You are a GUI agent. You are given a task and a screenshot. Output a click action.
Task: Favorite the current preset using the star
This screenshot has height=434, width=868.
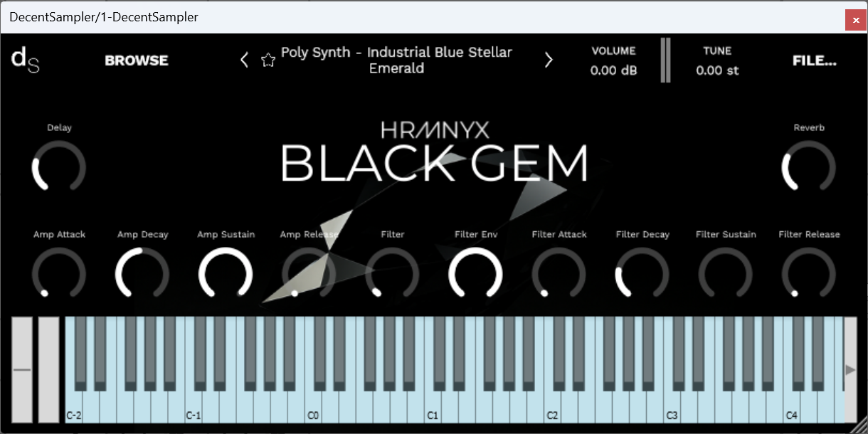point(268,60)
